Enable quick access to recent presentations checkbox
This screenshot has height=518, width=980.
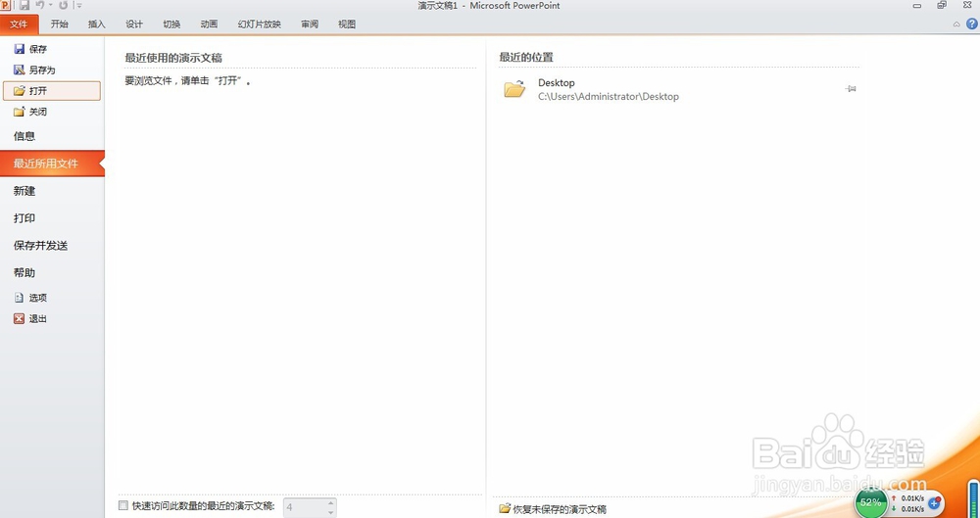123,505
